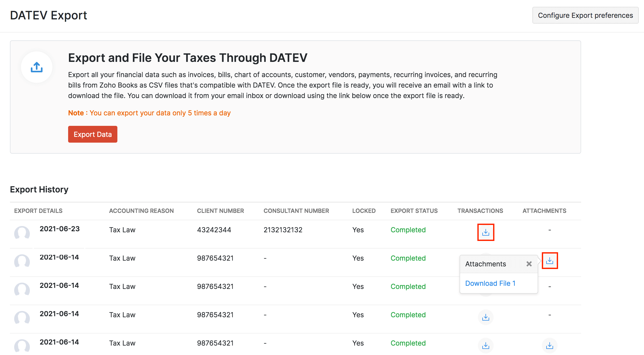Click the Attachments popup title
644x355 pixels.
(485, 264)
